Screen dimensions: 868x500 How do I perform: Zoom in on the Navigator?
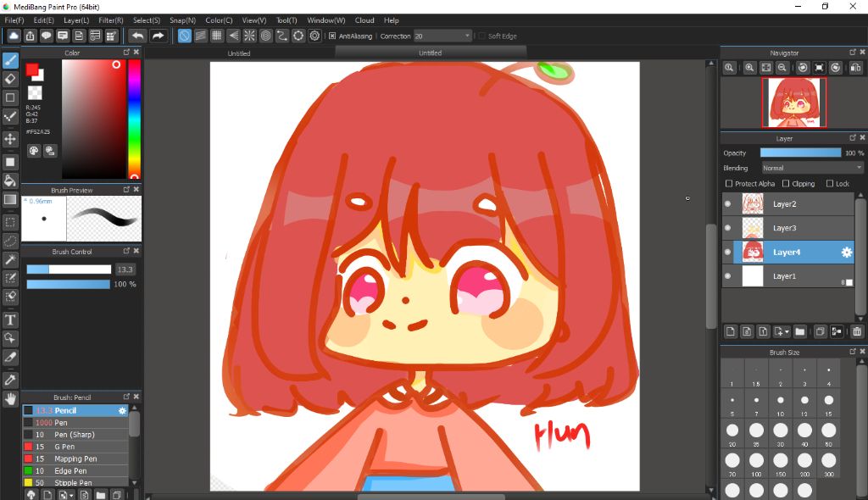point(749,68)
